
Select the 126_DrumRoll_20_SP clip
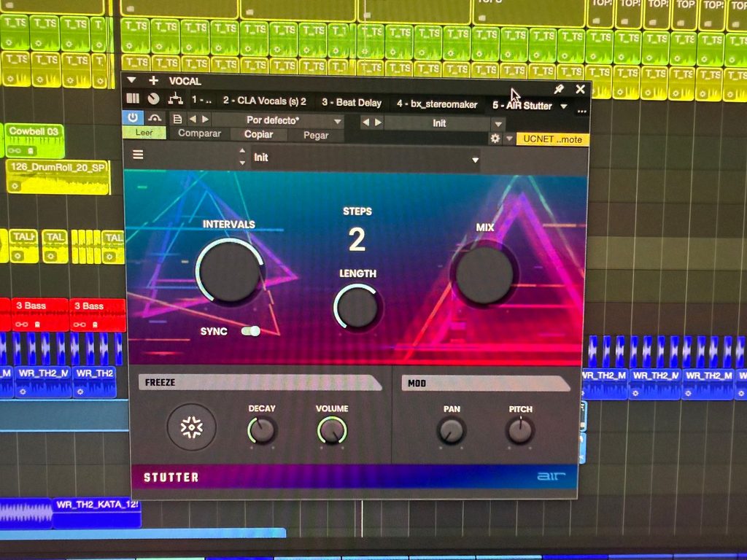[x=58, y=176]
